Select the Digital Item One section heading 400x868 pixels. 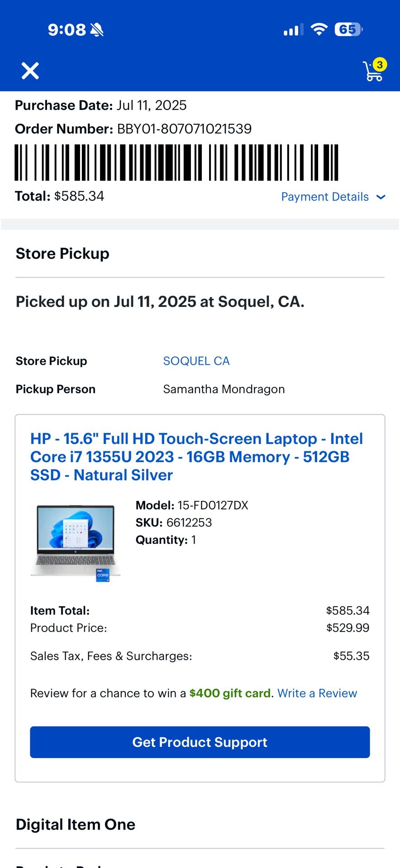coord(75,824)
